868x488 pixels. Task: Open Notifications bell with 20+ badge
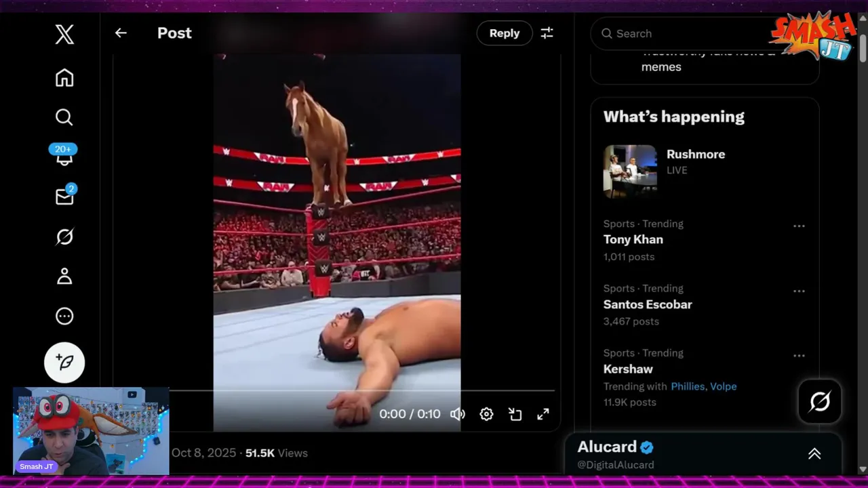[x=64, y=155]
